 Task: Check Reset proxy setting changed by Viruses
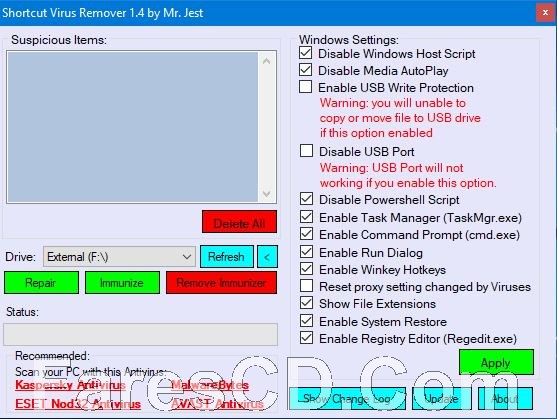pos(306,286)
